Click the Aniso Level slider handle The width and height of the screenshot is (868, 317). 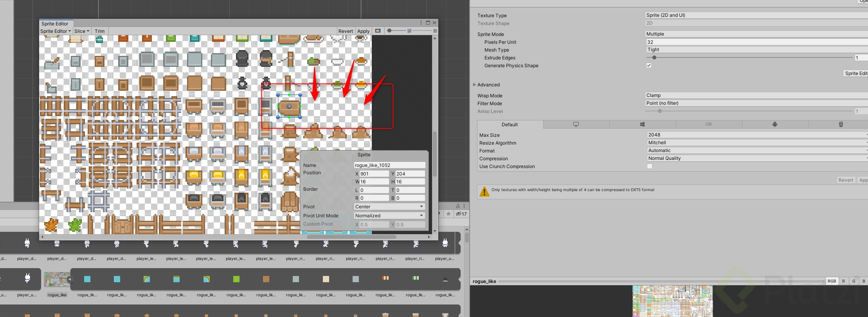(x=660, y=111)
